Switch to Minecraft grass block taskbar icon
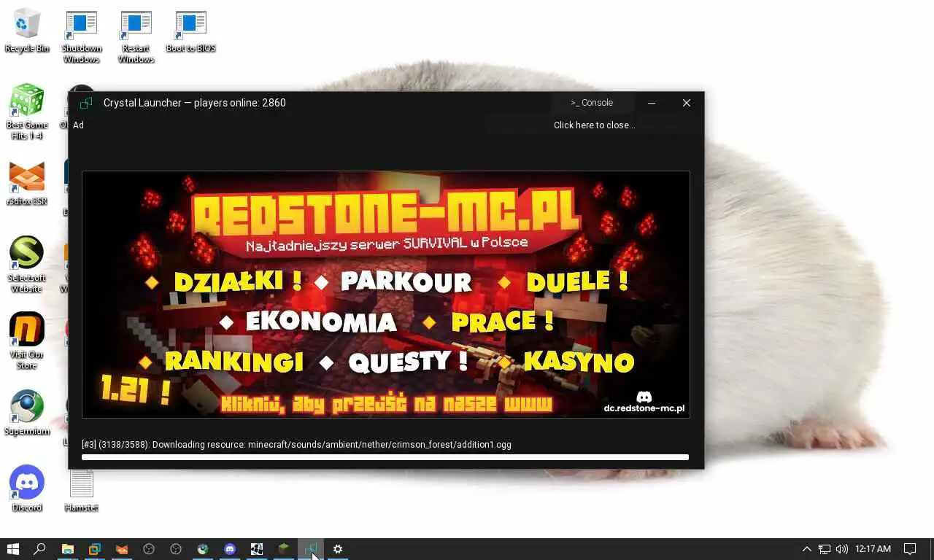This screenshot has width=934, height=560. [x=283, y=549]
